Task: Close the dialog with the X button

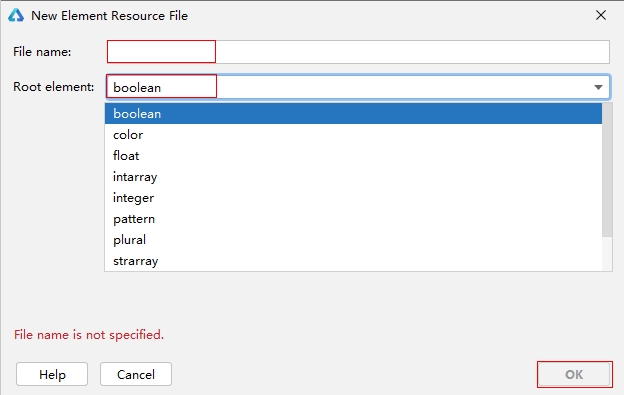Action: (x=601, y=16)
